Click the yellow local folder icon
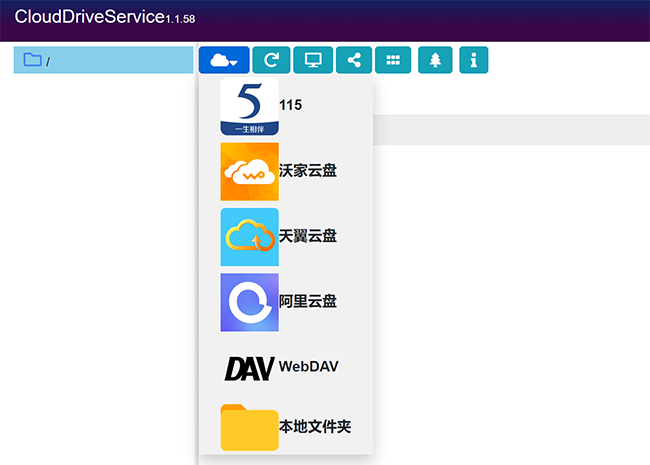This screenshot has width=650, height=465. pyautogui.click(x=250, y=427)
